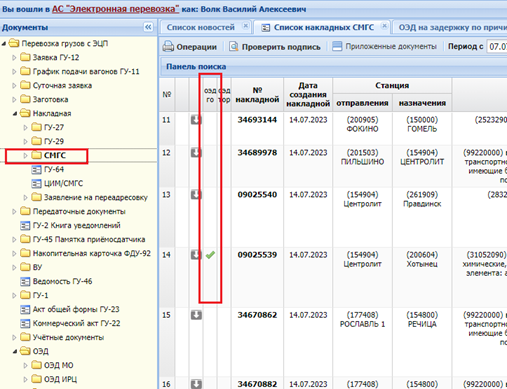This screenshot has height=389, width=507.
Task: Click download arrow icon in row 11
Action: pyautogui.click(x=196, y=120)
